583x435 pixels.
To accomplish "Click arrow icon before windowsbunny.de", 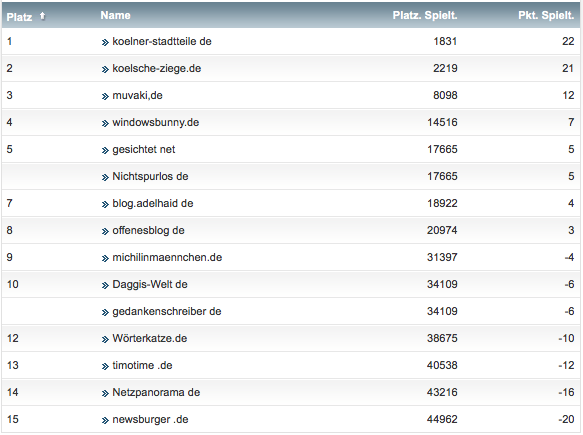I will tap(105, 123).
